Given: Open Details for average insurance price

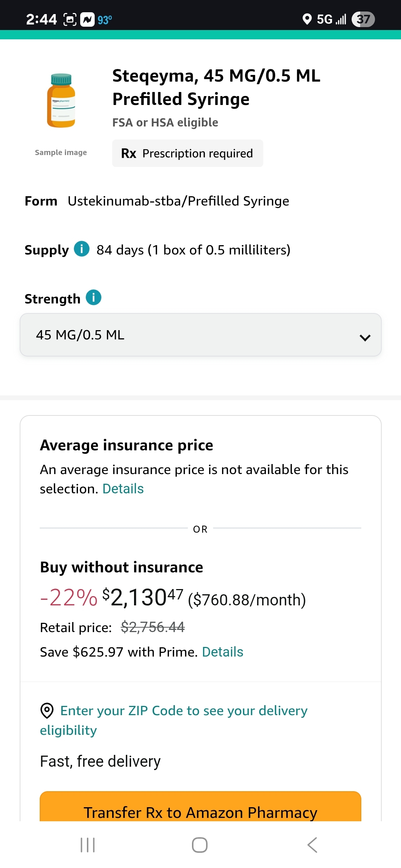Looking at the screenshot, I should click(123, 489).
